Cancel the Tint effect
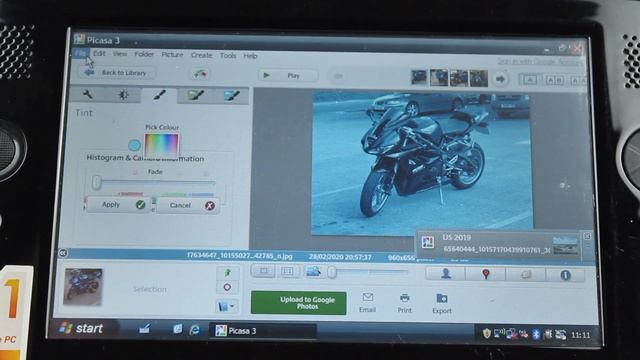Viewport: 640px width, 360px height. click(188, 205)
